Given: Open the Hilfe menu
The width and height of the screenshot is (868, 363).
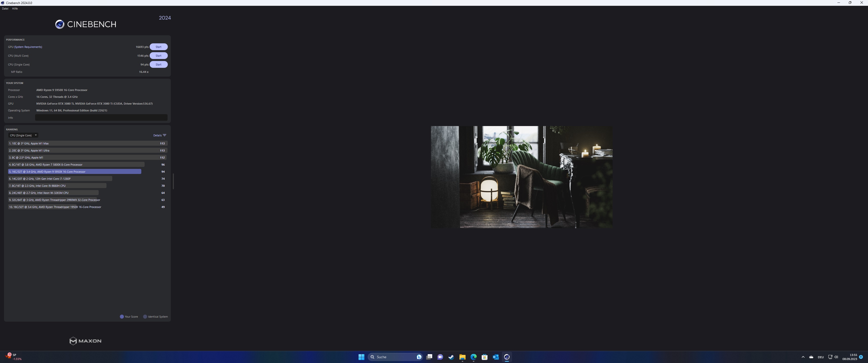Looking at the screenshot, I should (x=15, y=8).
